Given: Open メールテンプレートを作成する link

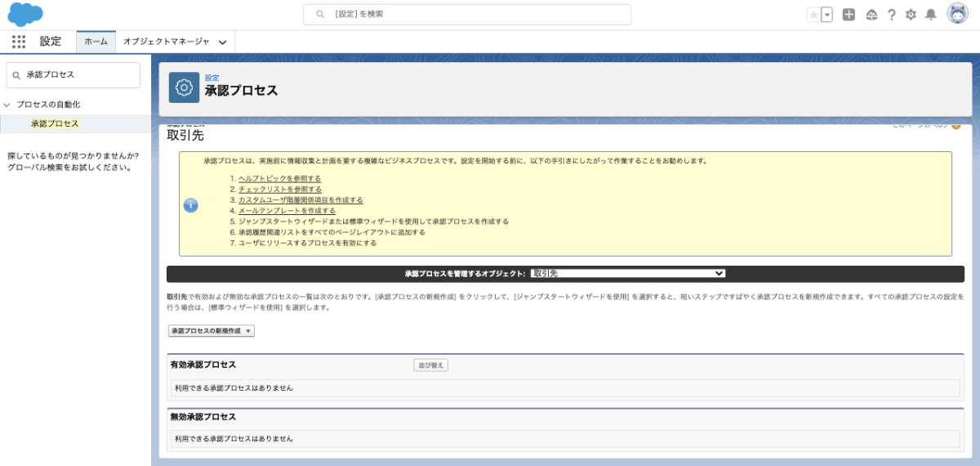Looking at the screenshot, I should click(x=287, y=210).
